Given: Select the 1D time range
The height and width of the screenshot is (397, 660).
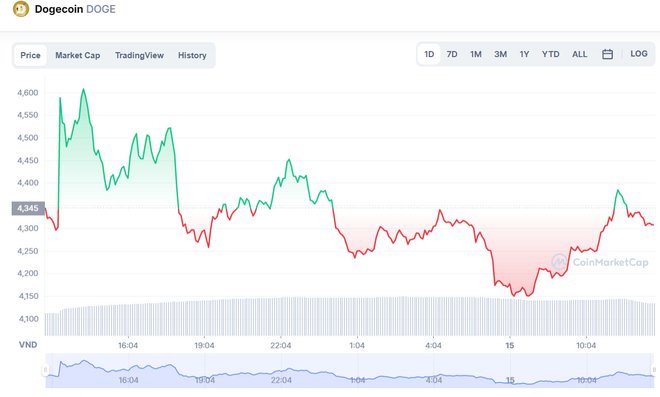Looking at the screenshot, I should pyautogui.click(x=429, y=54).
